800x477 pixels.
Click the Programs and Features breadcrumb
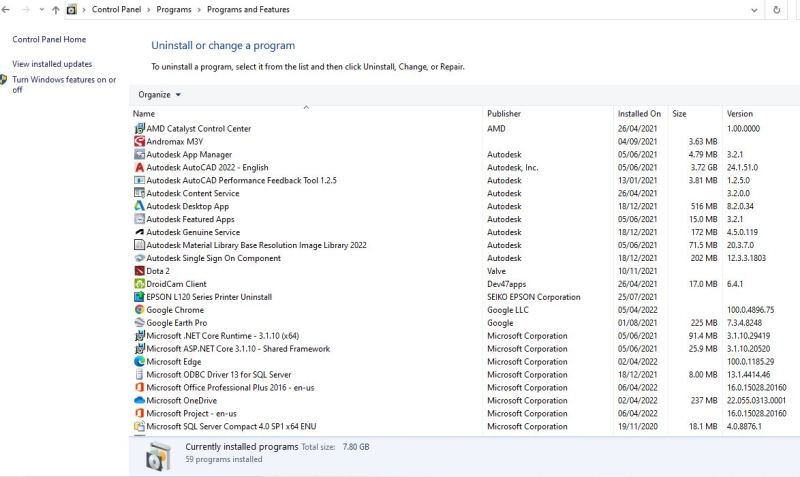coord(248,10)
